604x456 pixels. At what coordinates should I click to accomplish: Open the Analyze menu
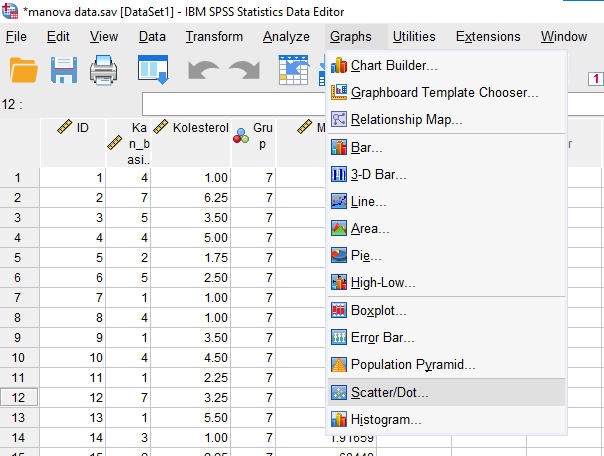point(286,37)
